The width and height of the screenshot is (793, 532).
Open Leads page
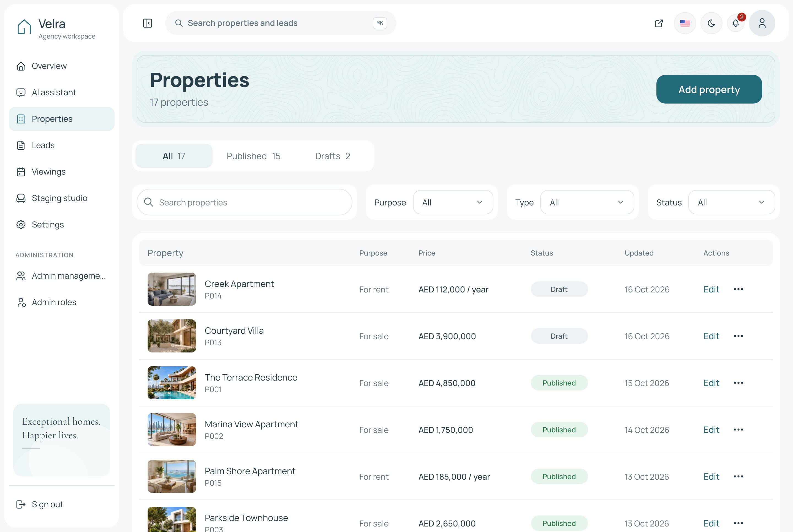tap(62, 145)
